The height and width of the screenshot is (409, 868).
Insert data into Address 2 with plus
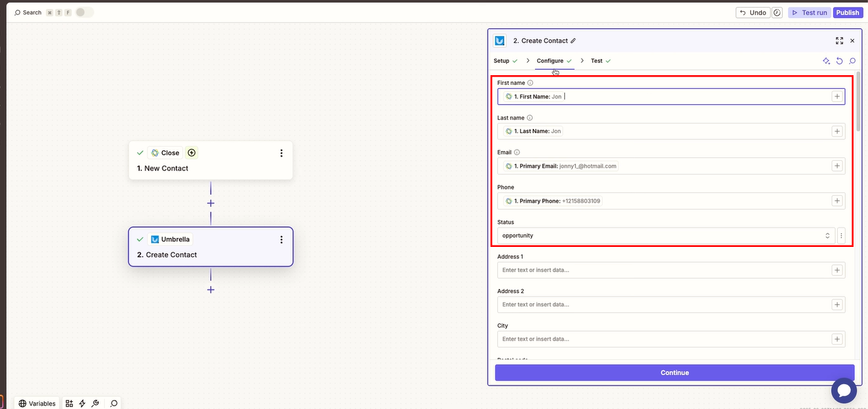pos(837,305)
